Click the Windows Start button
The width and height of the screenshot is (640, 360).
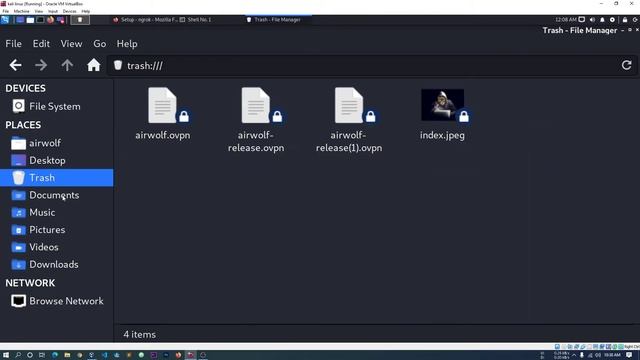coord(6,355)
